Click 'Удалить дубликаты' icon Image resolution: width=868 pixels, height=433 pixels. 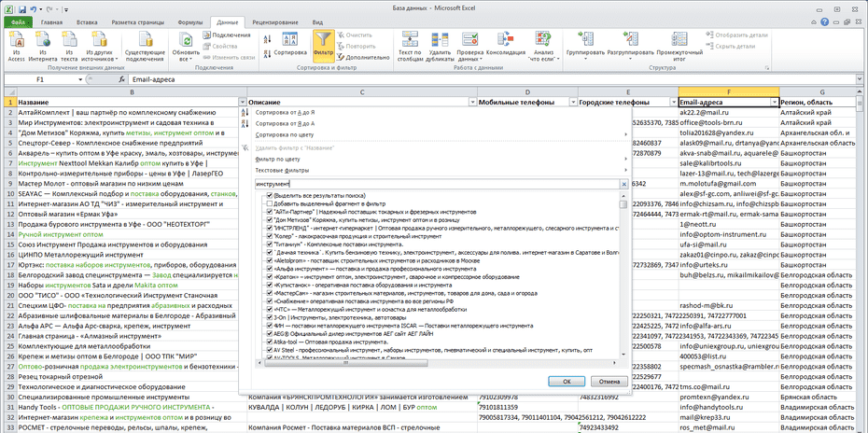[439, 39]
